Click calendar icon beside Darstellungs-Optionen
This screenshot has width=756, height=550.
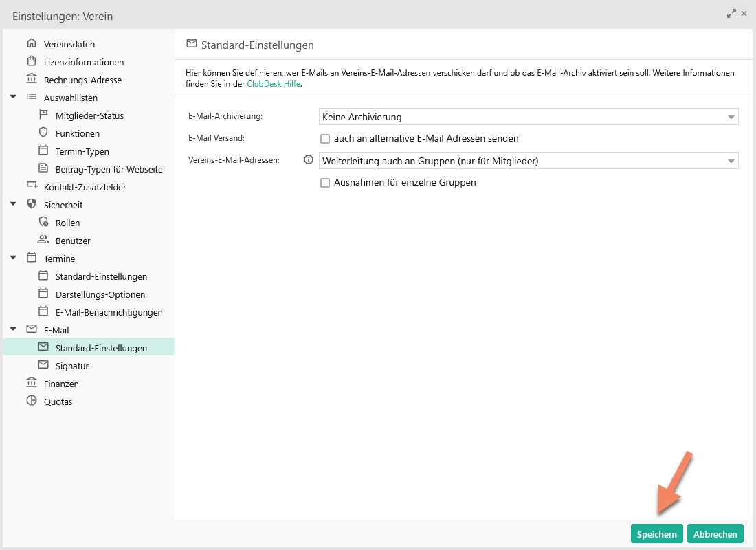click(43, 294)
